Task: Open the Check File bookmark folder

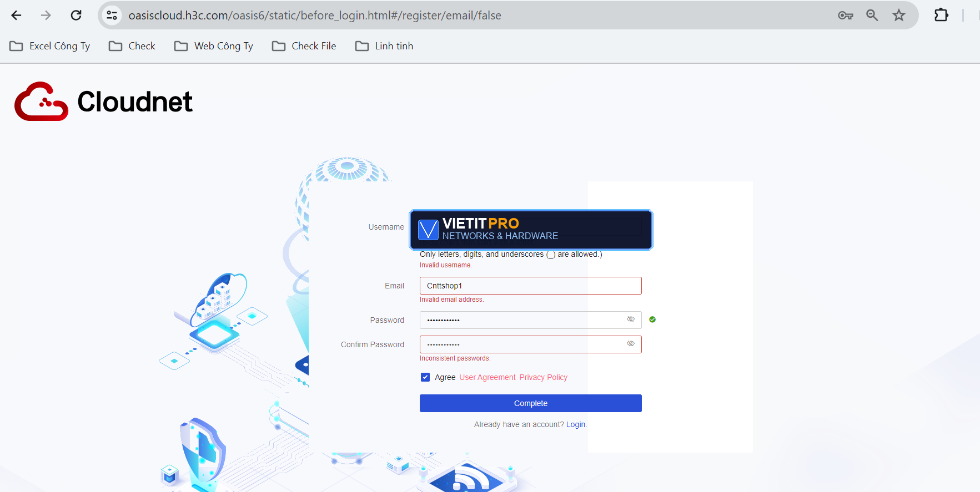Action: point(304,46)
